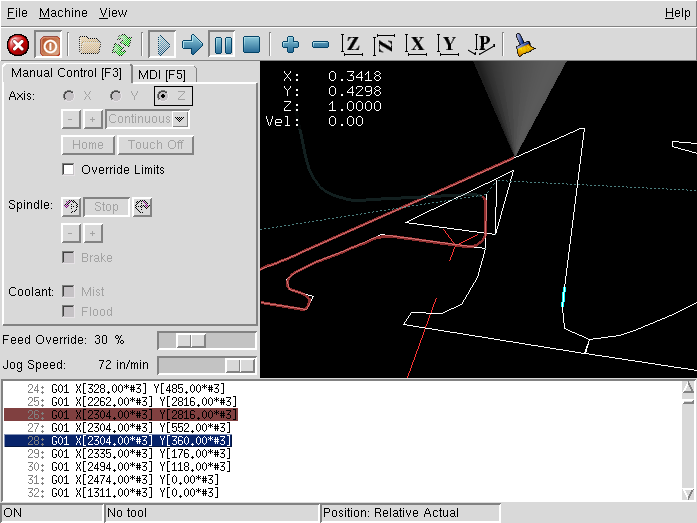
Task: Clear live plot with the broom icon
Action: (525, 45)
